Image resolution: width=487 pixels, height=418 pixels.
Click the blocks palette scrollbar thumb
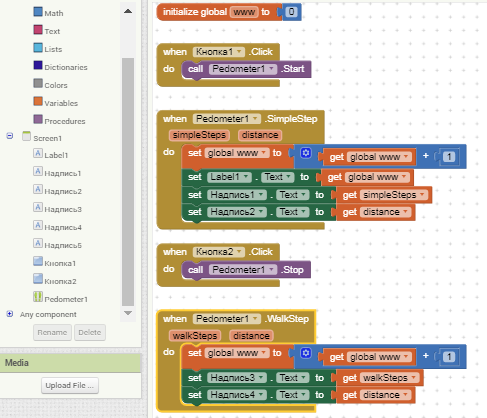[x=128, y=182]
